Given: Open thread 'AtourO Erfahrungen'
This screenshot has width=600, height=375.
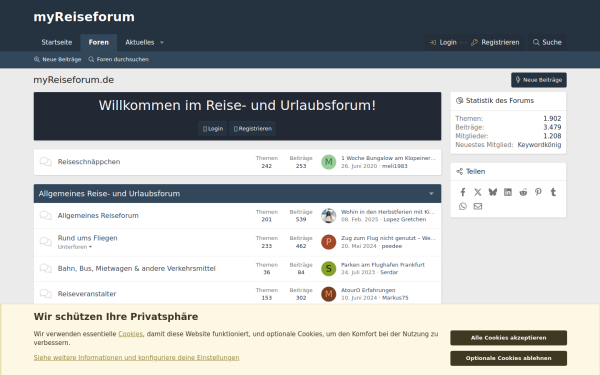Looking at the screenshot, I should point(368,290).
